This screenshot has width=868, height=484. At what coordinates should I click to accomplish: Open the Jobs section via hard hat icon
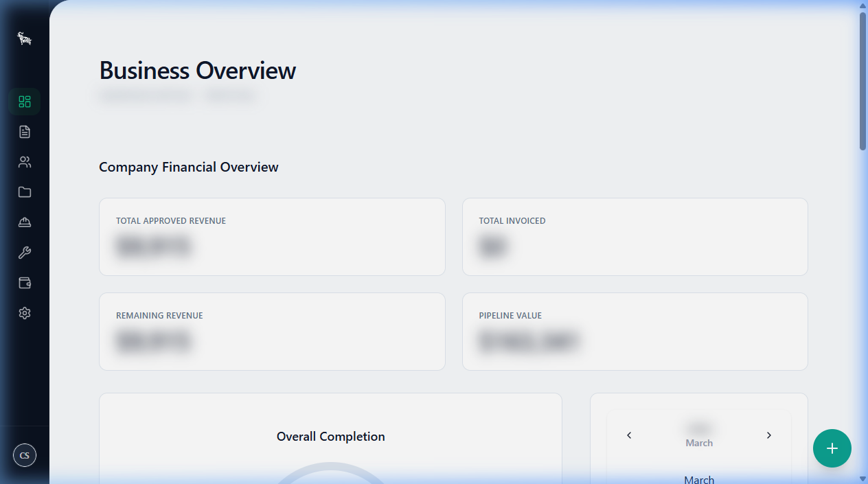[x=25, y=222]
